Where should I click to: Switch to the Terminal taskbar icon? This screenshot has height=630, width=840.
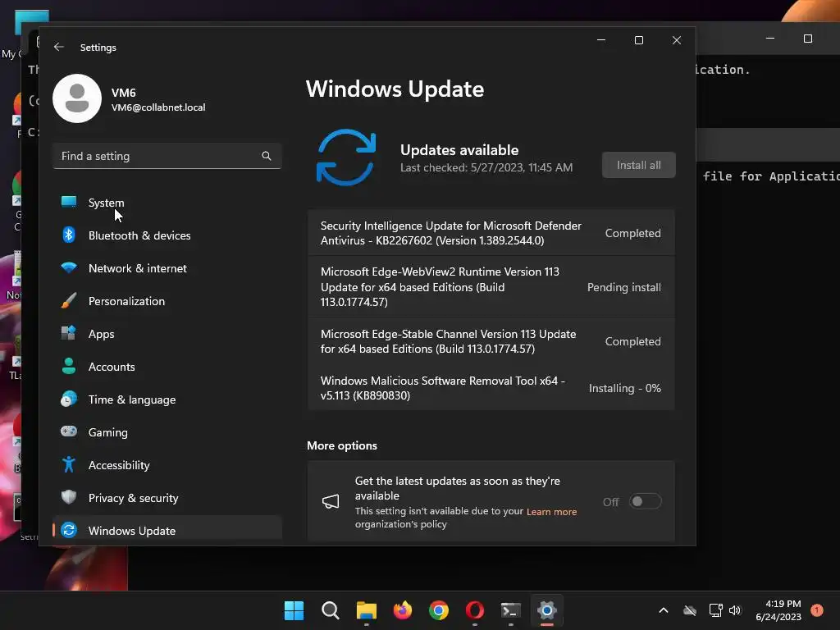[x=510, y=610]
